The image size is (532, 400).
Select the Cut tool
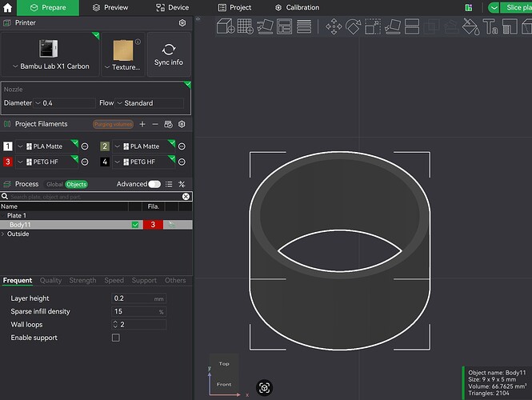click(x=412, y=26)
